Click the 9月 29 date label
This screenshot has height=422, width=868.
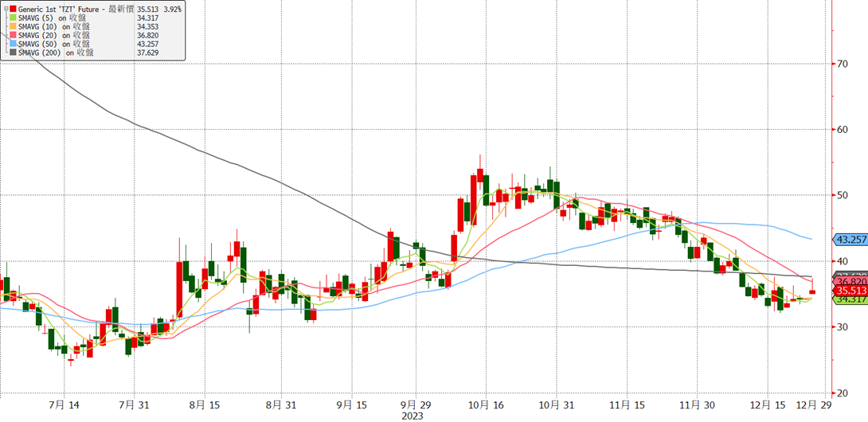(416, 406)
